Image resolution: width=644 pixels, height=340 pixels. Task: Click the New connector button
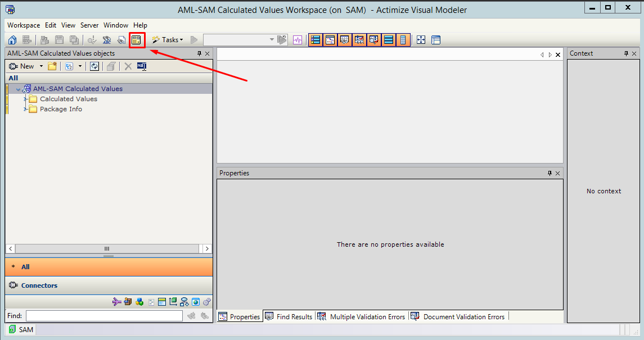click(x=22, y=66)
